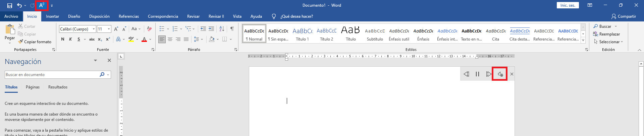The height and width of the screenshot is (136, 644).
Task: Click the Compartir button
Action: point(624,16)
